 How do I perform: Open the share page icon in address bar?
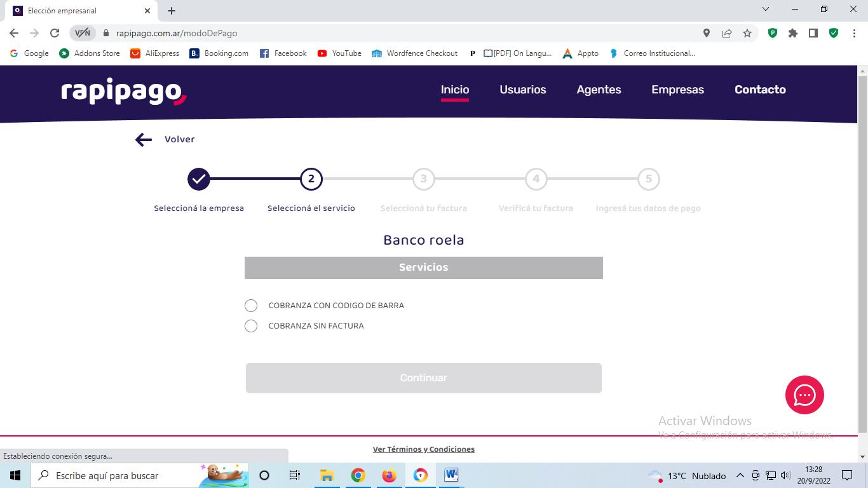coord(727,33)
